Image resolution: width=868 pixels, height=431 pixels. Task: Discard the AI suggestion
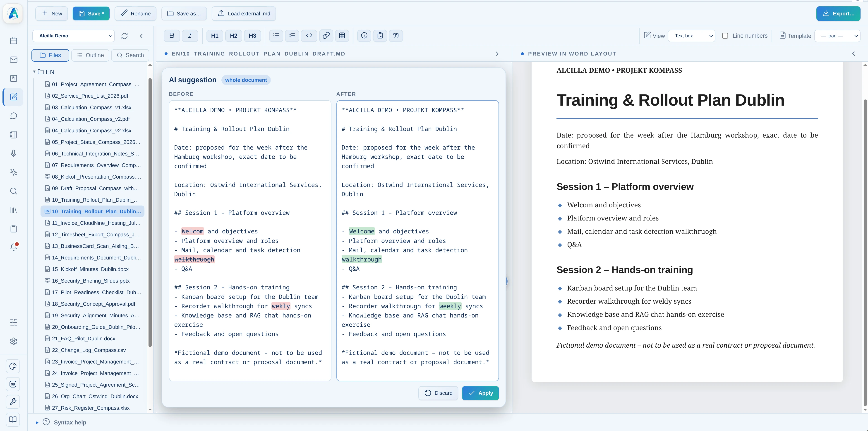(438, 393)
